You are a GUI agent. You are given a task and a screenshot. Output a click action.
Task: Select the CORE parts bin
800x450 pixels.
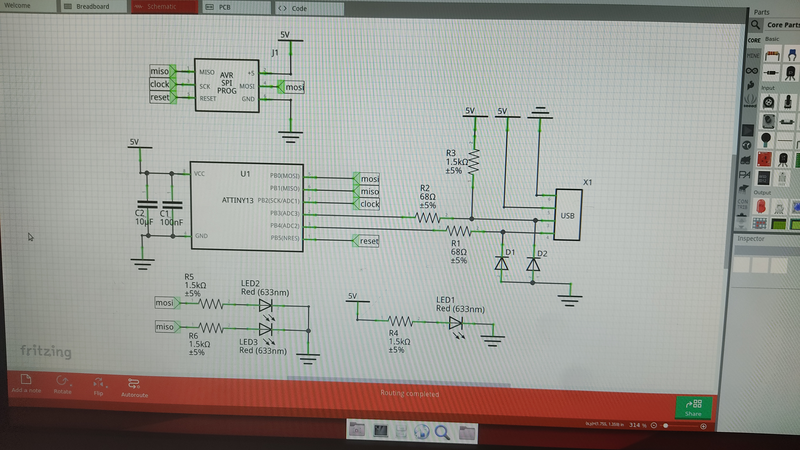[x=754, y=39]
